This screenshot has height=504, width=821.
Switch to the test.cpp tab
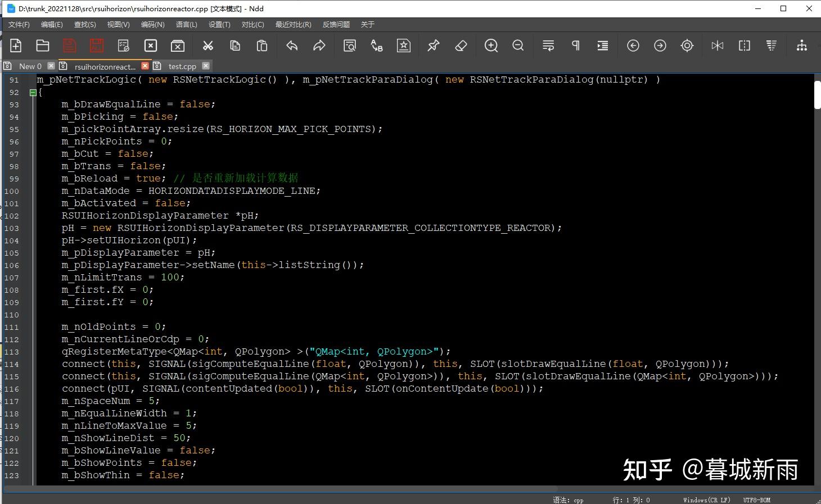pyautogui.click(x=182, y=66)
